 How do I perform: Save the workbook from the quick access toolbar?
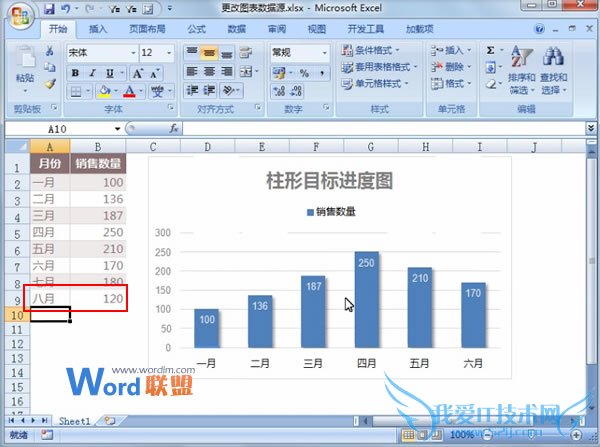pyautogui.click(x=49, y=9)
